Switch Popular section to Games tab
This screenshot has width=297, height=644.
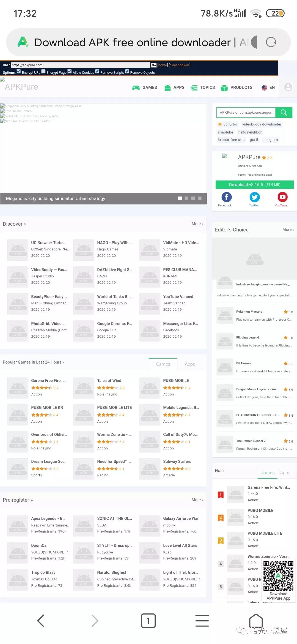click(163, 364)
